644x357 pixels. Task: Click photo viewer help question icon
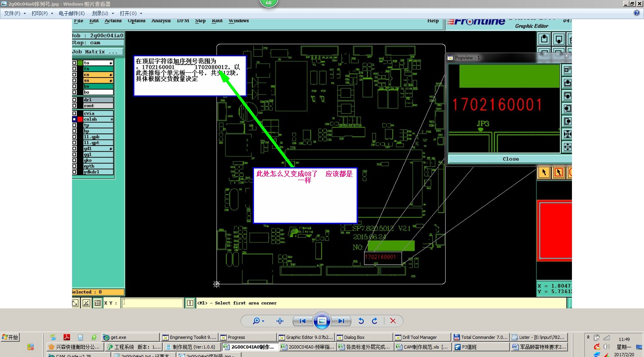[636, 13]
